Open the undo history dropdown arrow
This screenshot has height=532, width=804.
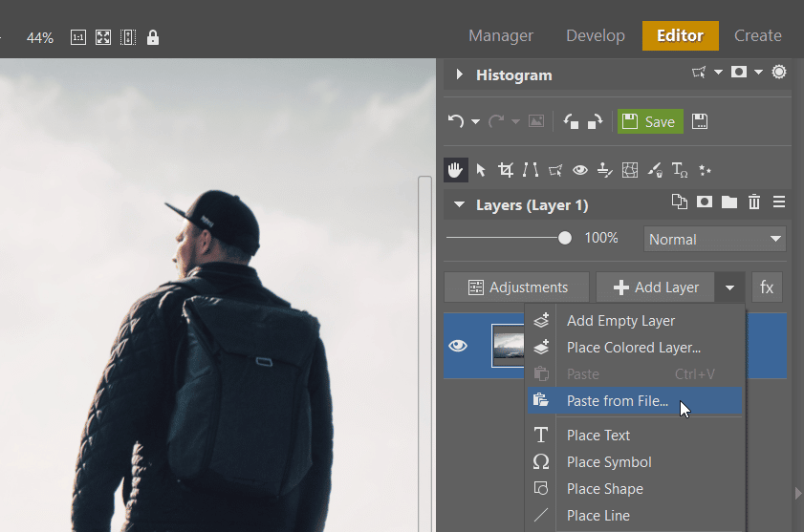[475, 122]
